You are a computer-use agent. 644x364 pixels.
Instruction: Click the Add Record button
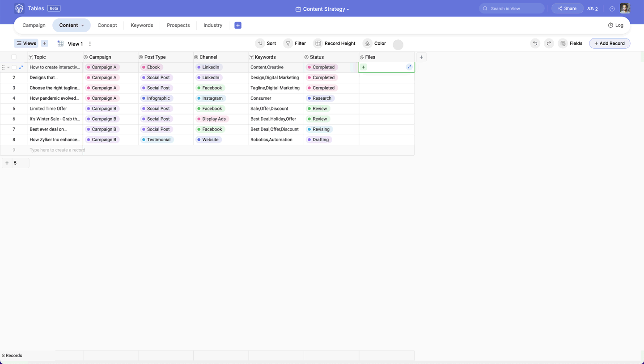pos(610,43)
